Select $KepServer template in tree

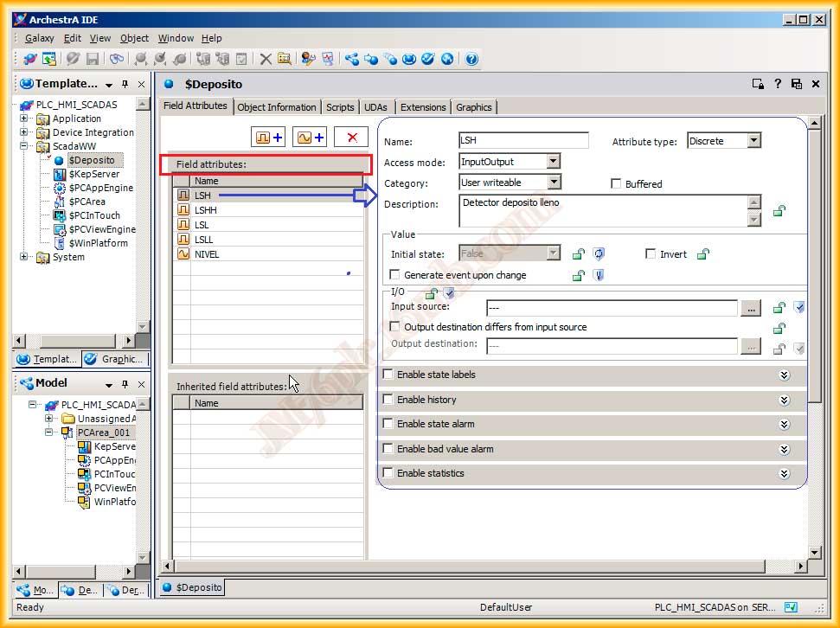click(94, 174)
